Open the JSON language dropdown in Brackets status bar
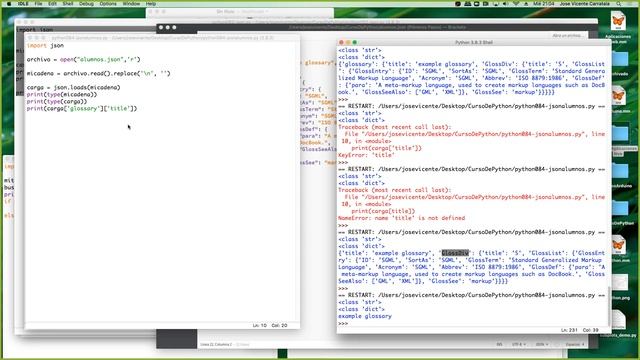 coord(542,344)
